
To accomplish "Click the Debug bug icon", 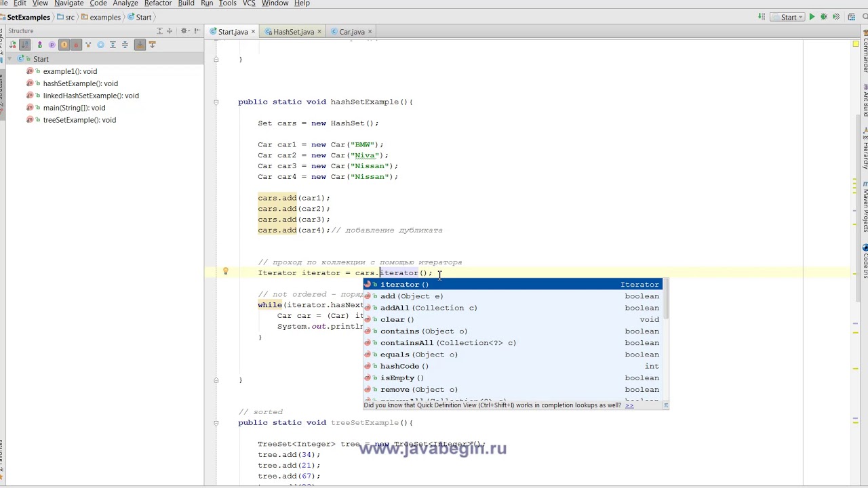I will (824, 17).
